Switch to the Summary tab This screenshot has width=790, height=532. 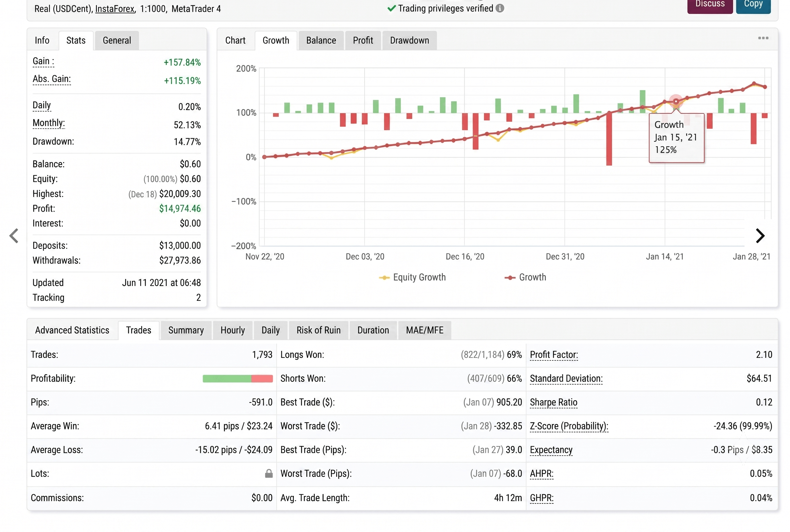click(x=186, y=330)
